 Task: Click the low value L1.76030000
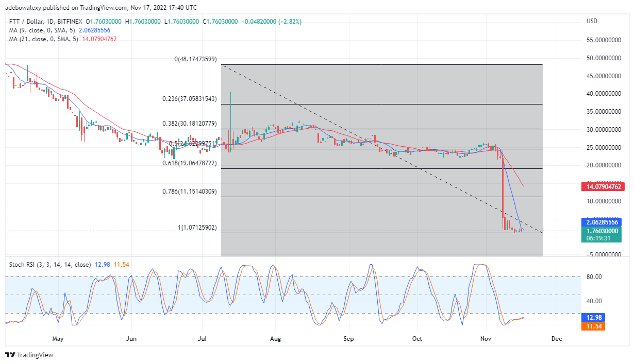[x=182, y=21]
